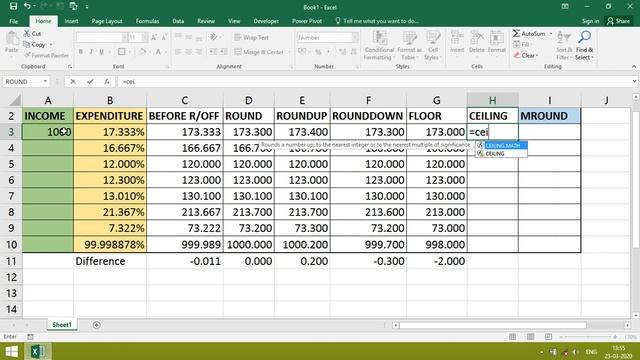
Task: Click Sign in link
Action: 590,21
